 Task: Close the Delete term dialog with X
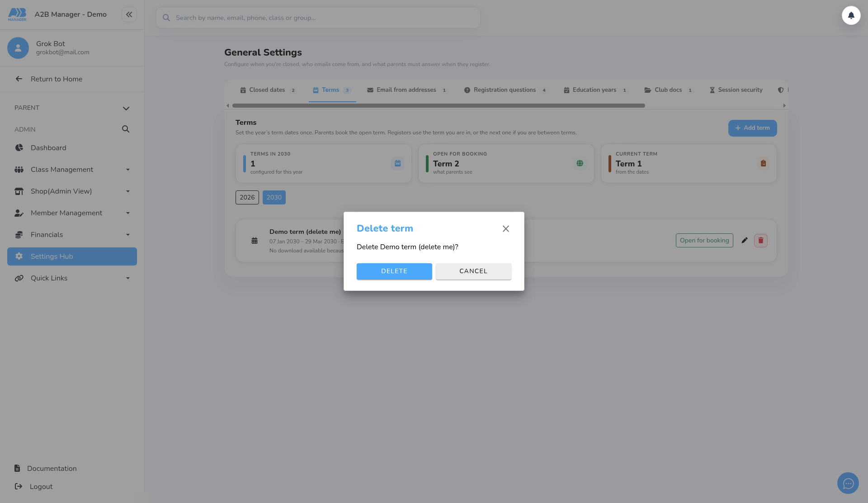tap(506, 229)
